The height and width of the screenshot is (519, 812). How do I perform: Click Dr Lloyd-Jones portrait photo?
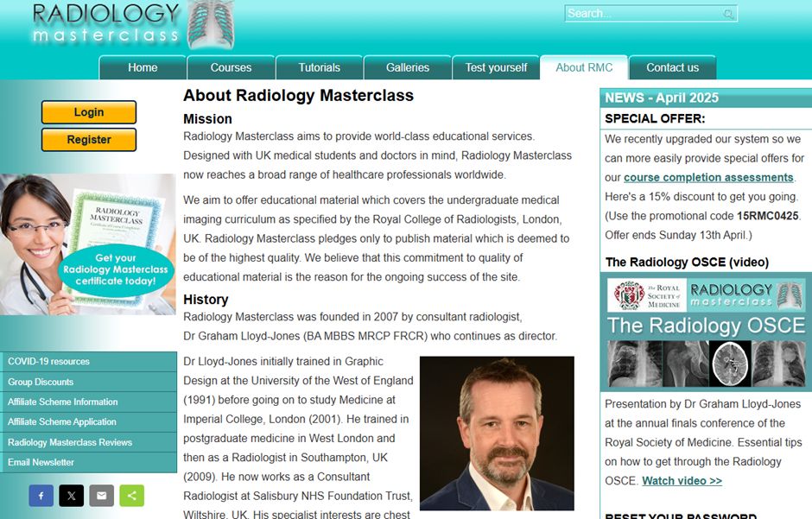(498, 434)
